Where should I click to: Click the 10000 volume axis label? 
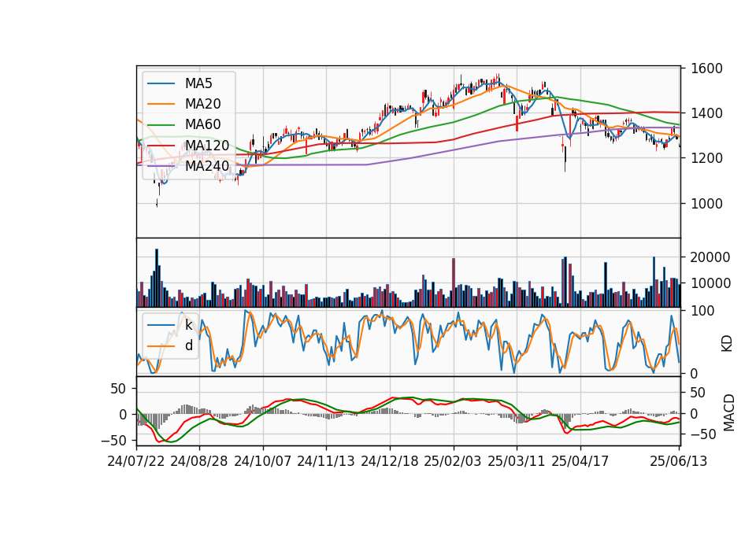click(x=710, y=283)
